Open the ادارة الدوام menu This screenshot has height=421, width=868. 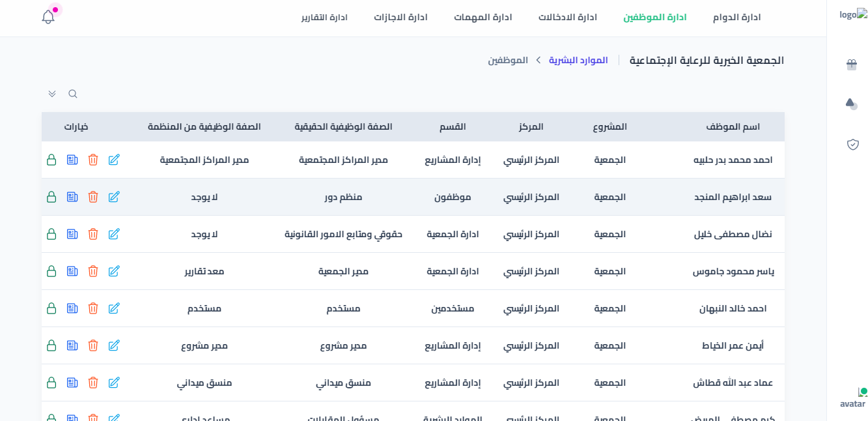click(736, 18)
